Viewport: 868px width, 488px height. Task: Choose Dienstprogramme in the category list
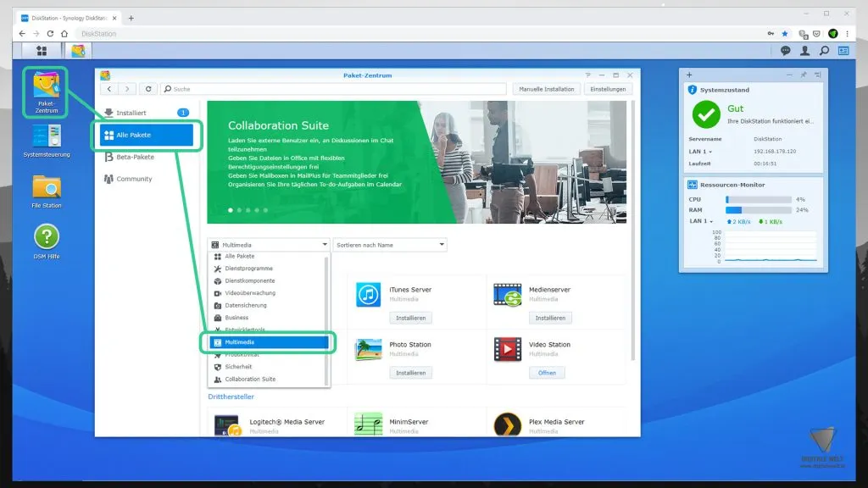point(268,269)
